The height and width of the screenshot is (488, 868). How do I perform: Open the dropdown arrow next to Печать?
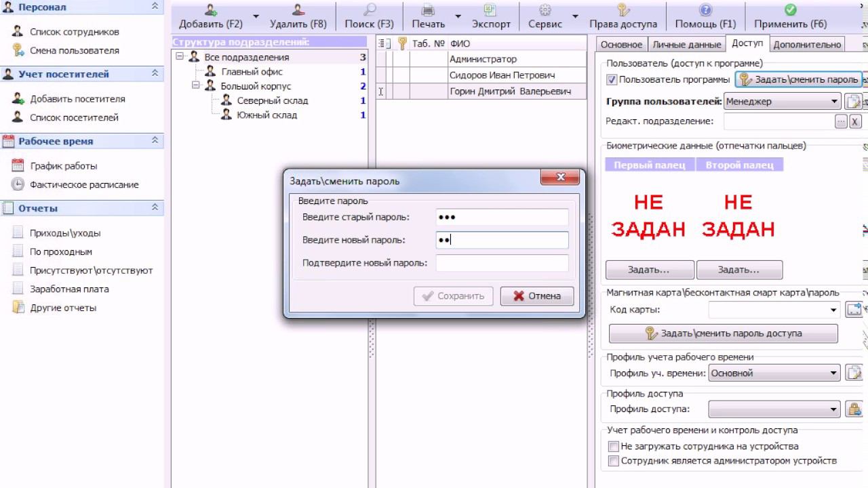pos(458,16)
